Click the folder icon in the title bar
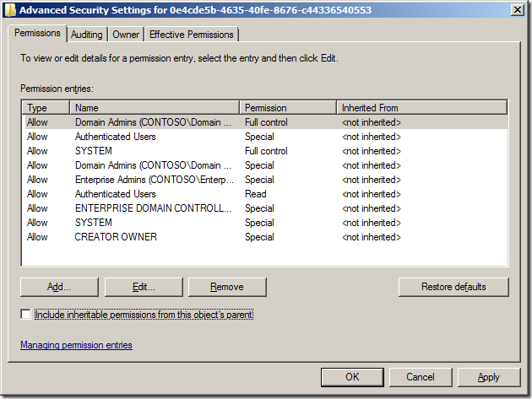The image size is (532, 399). coord(10,10)
